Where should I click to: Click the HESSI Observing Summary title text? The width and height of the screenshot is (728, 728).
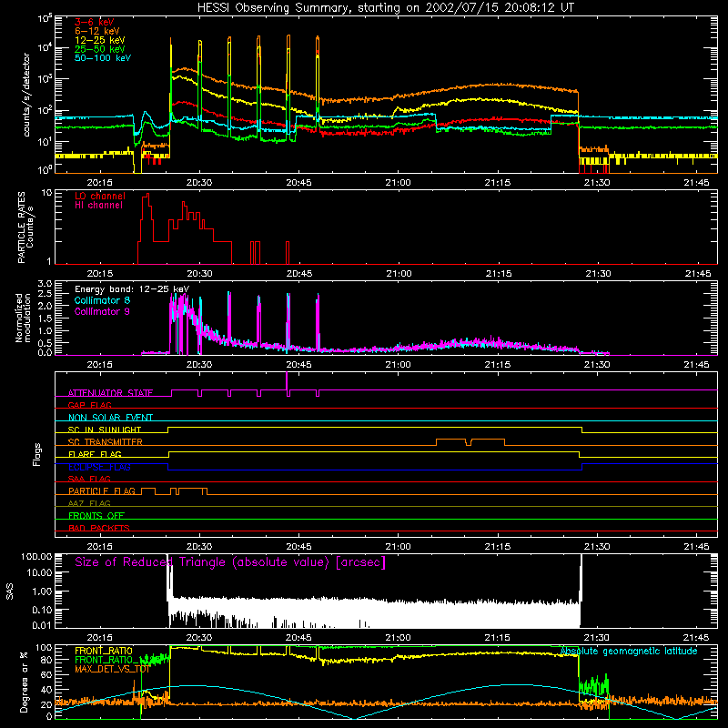coord(385,8)
